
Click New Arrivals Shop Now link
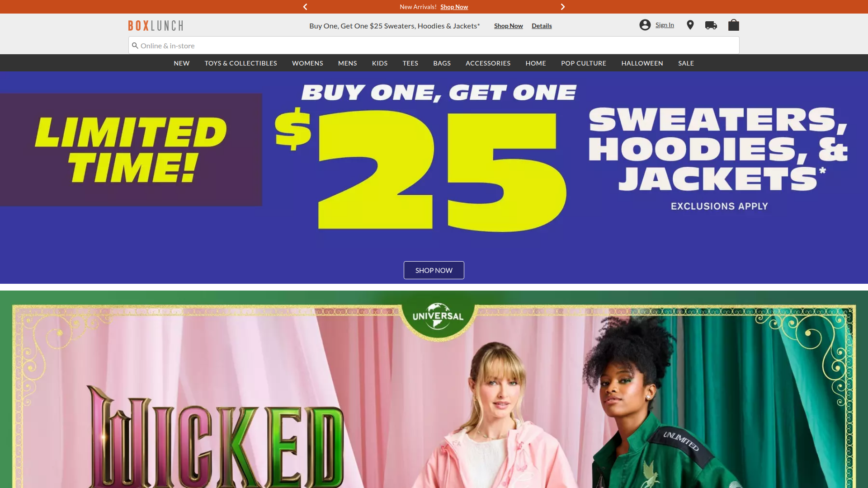(x=454, y=7)
